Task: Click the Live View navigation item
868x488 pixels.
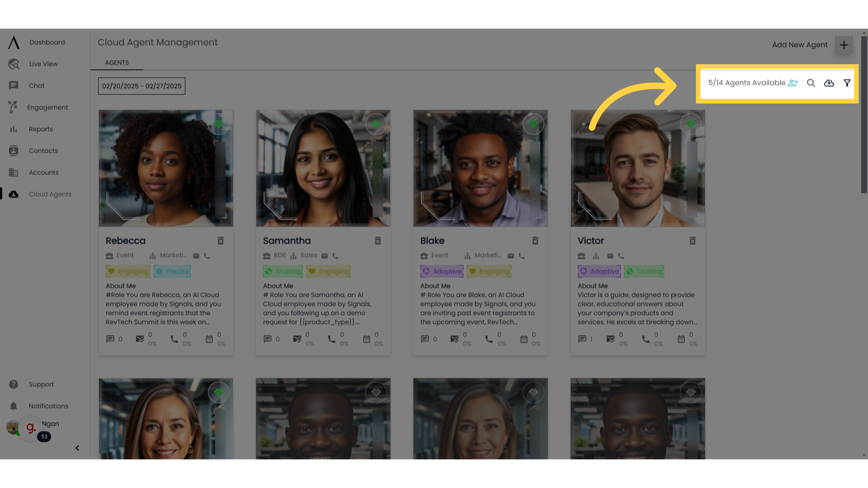Action: point(43,64)
